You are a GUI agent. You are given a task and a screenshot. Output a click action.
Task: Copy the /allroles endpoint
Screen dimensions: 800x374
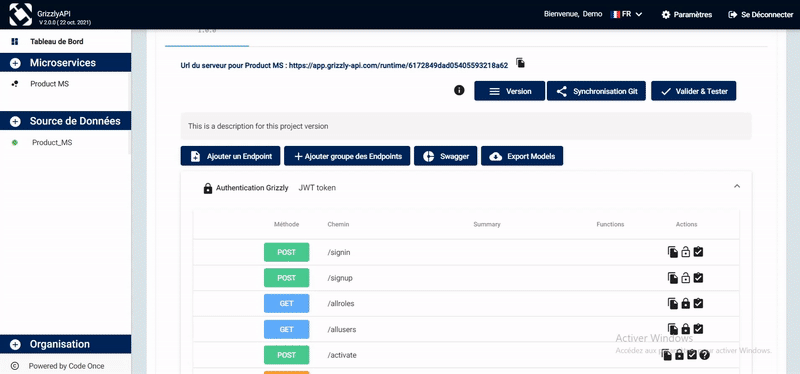click(x=673, y=304)
